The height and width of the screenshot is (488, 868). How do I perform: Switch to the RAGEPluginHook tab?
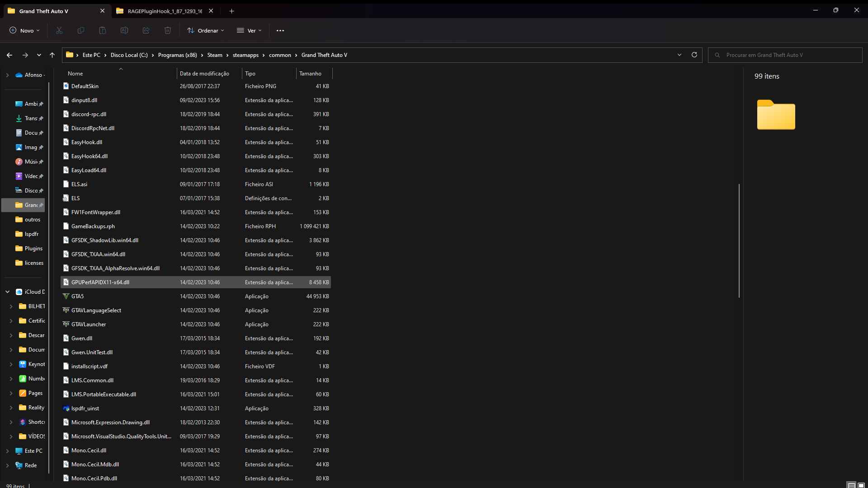pos(165,11)
